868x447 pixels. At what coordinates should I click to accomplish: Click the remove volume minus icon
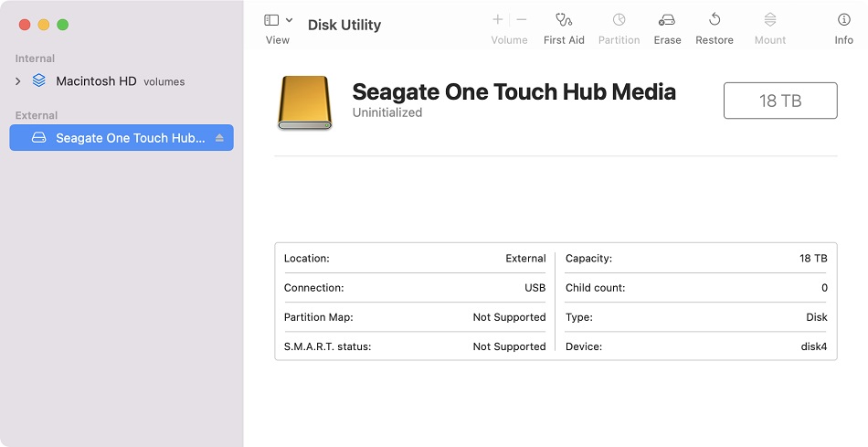click(x=522, y=20)
